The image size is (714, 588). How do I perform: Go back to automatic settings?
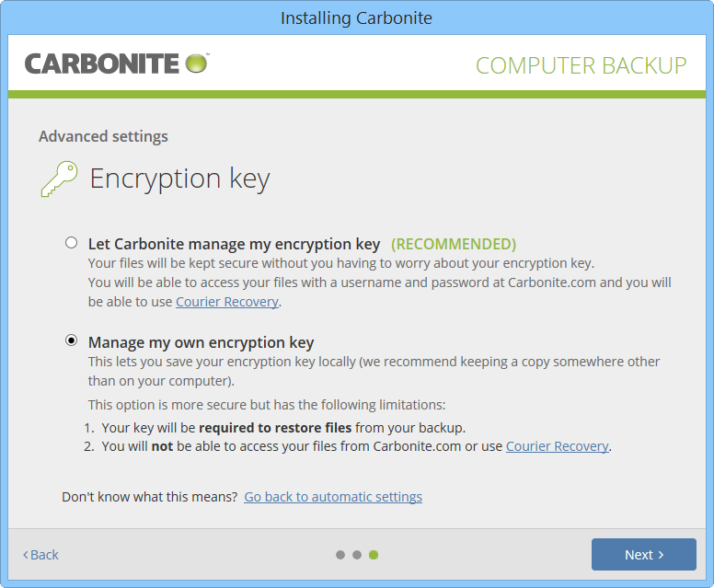point(333,497)
